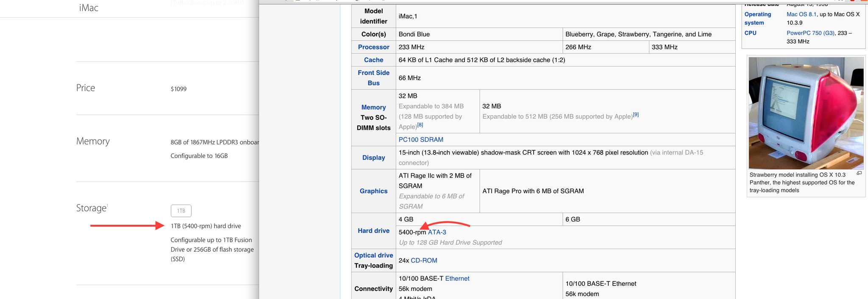Image resolution: width=868 pixels, height=299 pixels.
Task: Open the Processor link in the spec table
Action: pyautogui.click(x=373, y=47)
